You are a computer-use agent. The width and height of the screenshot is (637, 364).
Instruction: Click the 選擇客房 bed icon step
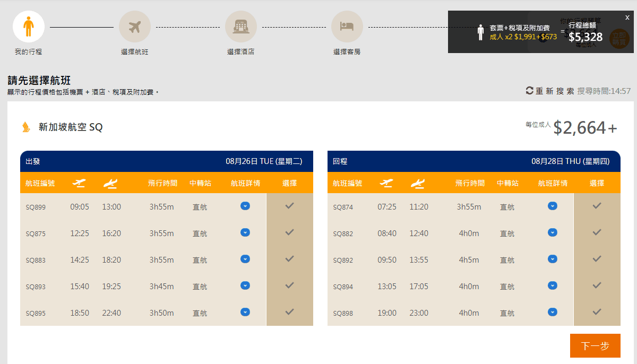click(347, 27)
